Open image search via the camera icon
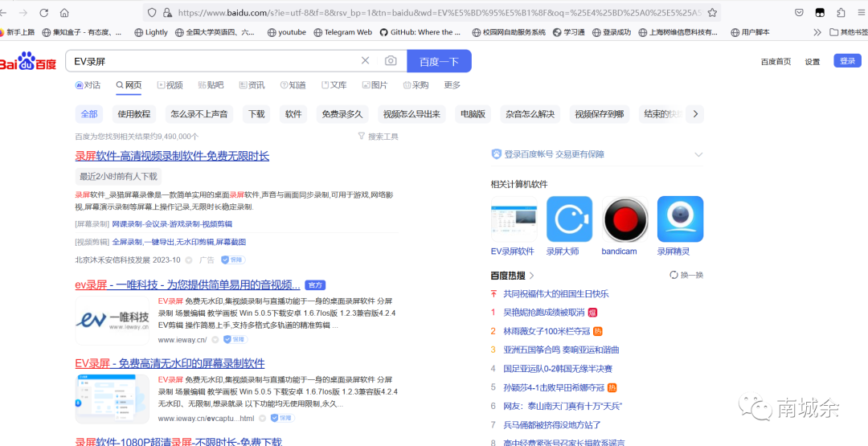This screenshot has width=868, height=446. 391,61
